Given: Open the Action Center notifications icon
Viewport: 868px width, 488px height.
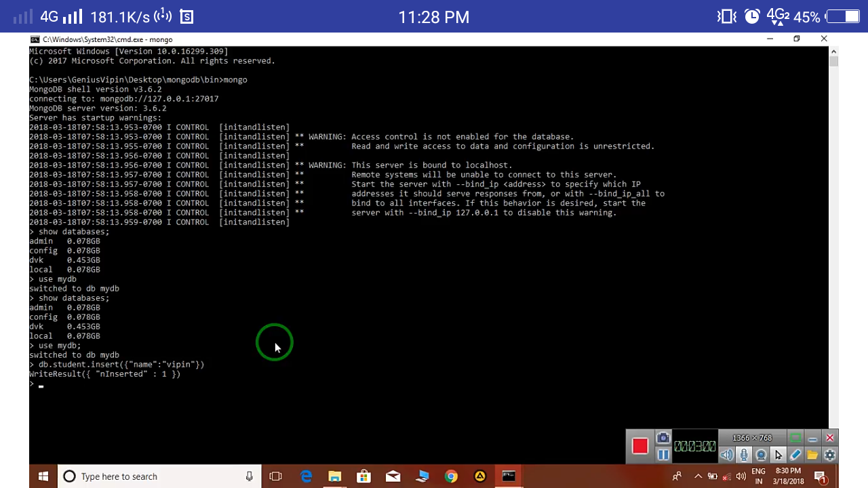Looking at the screenshot, I should tap(820, 476).
